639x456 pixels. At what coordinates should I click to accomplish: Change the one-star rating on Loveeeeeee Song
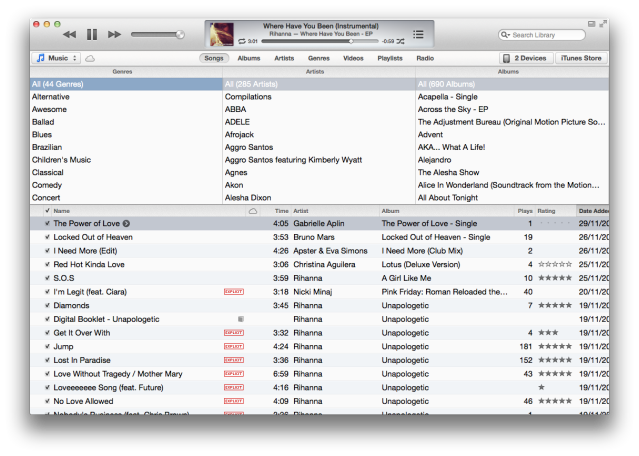point(542,388)
